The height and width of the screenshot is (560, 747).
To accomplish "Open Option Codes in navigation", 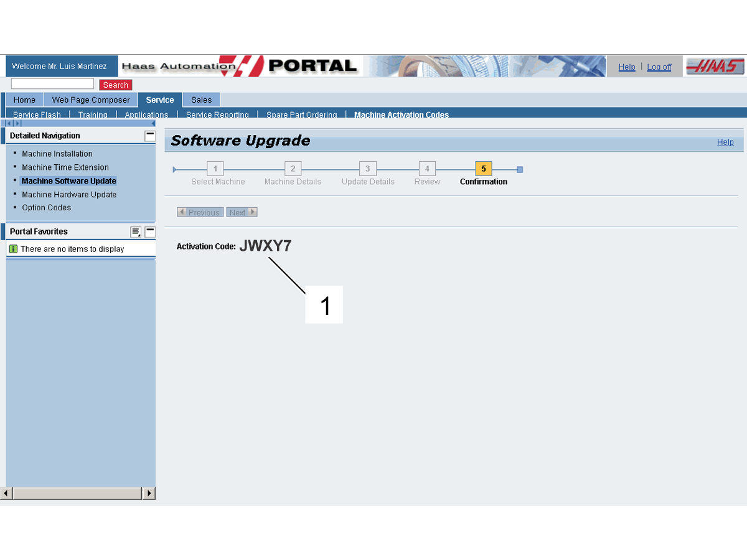I will (47, 208).
